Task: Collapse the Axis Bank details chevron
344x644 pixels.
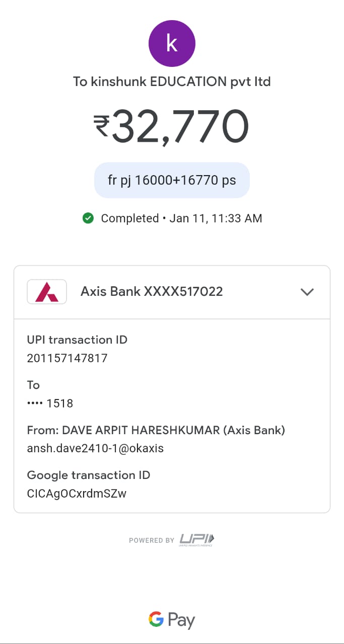Action: coord(307,292)
